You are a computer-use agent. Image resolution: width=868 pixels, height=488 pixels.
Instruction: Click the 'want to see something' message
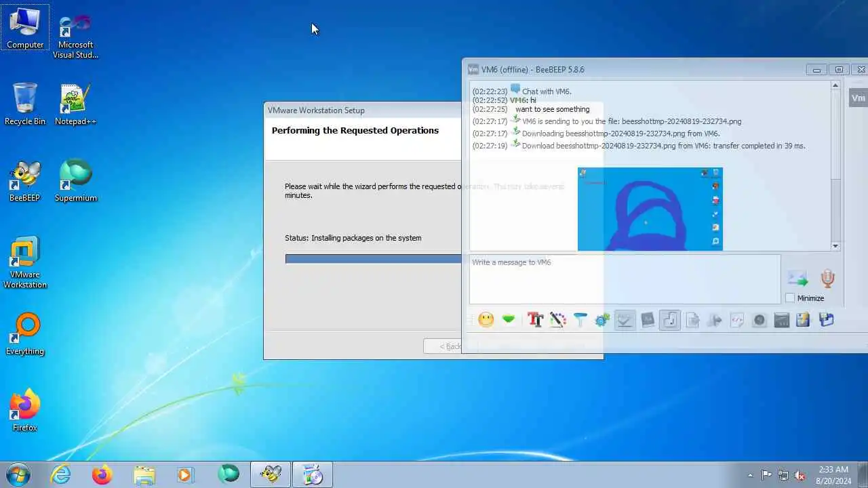tap(553, 109)
